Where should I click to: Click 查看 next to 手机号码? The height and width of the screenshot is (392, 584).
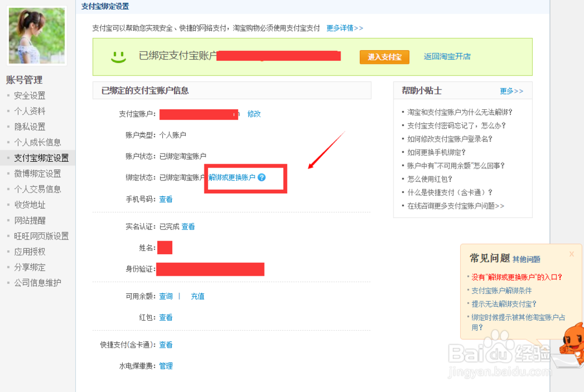click(x=165, y=199)
